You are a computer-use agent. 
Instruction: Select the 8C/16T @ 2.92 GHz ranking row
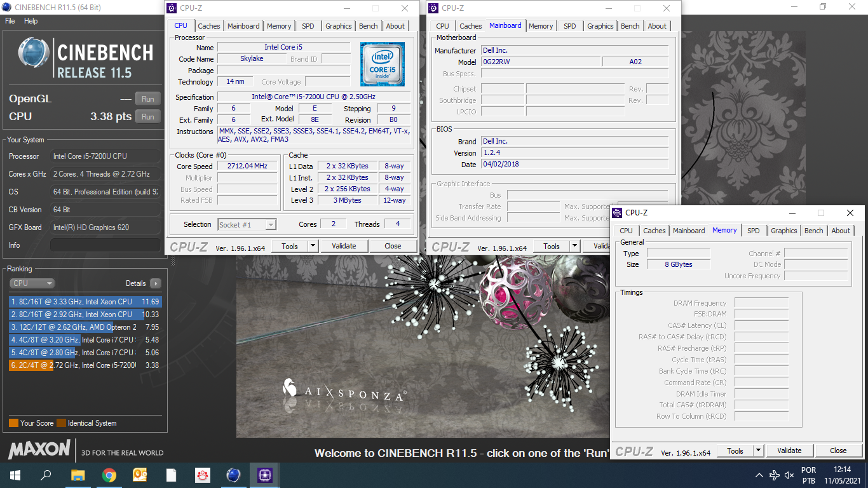[x=85, y=315]
